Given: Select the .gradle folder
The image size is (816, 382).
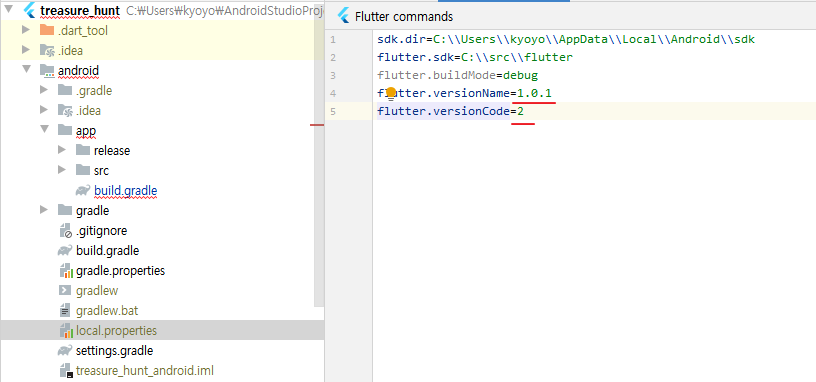Looking at the screenshot, I should coord(94,91).
